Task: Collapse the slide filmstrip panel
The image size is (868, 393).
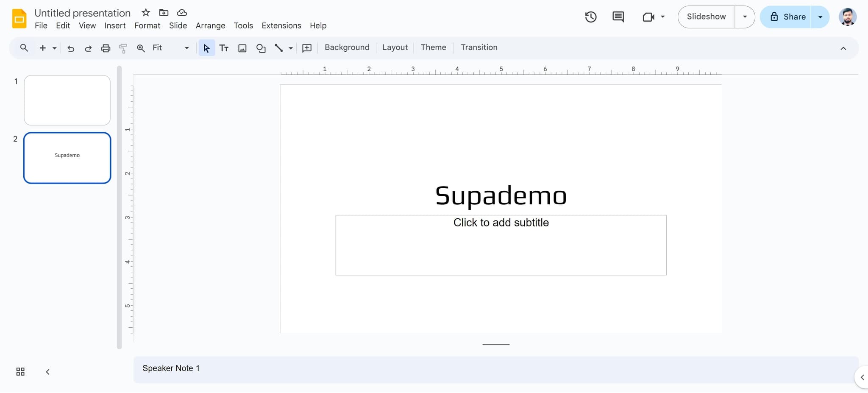Action: pos(47,372)
